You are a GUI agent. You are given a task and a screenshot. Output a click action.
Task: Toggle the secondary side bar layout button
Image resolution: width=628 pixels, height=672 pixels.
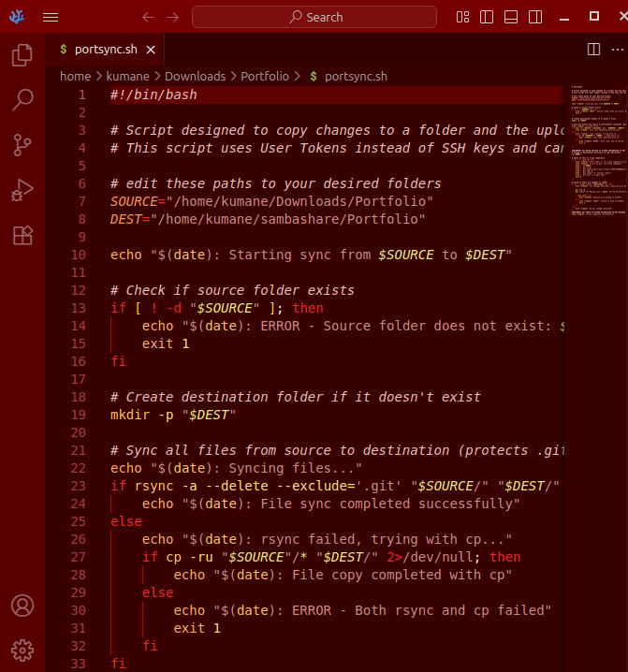(x=533, y=17)
